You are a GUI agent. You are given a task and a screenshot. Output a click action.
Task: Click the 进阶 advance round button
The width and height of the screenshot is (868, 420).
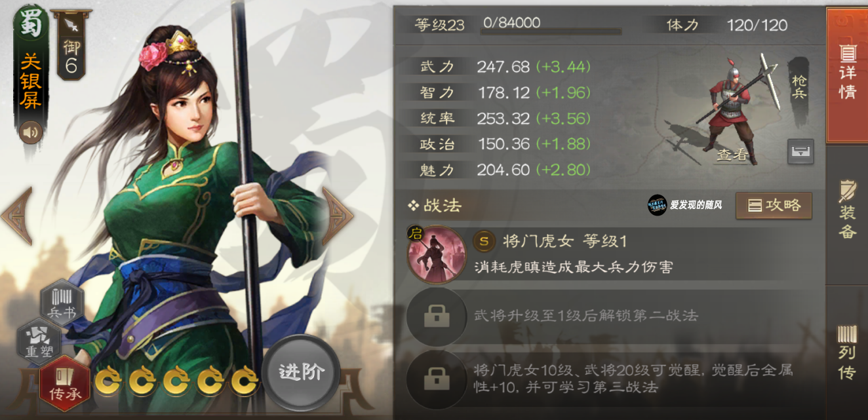pyautogui.click(x=302, y=373)
